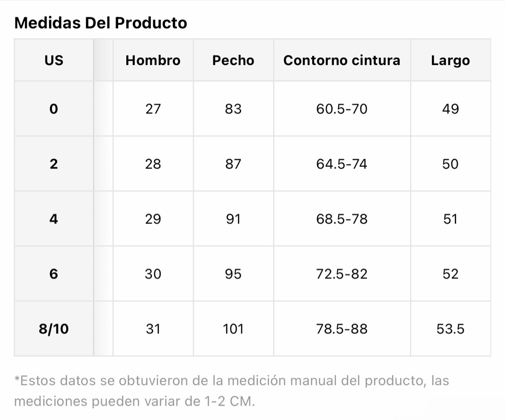Click the Largo value 52
This screenshot has height=420, width=505.
click(450, 274)
